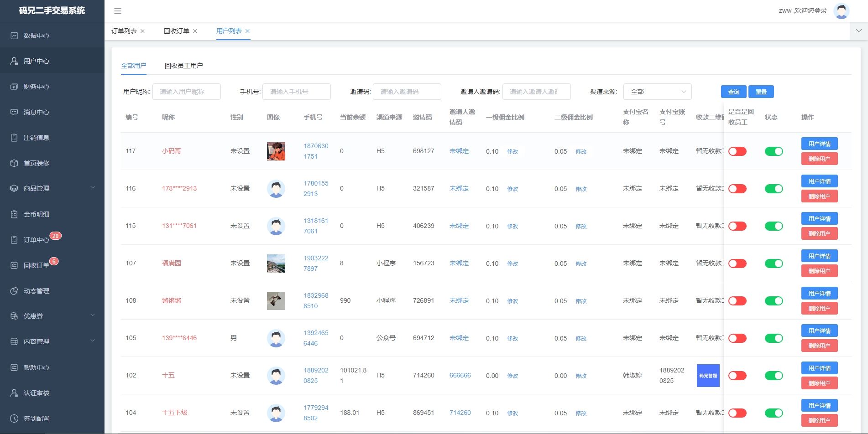Click 修改 for 二级佣金 of user 102
The width and height of the screenshot is (868, 434).
[x=581, y=376]
